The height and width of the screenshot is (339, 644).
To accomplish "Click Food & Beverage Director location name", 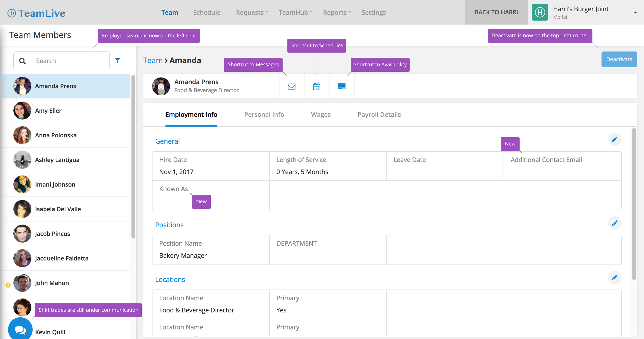I will pyautogui.click(x=197, y=310).
